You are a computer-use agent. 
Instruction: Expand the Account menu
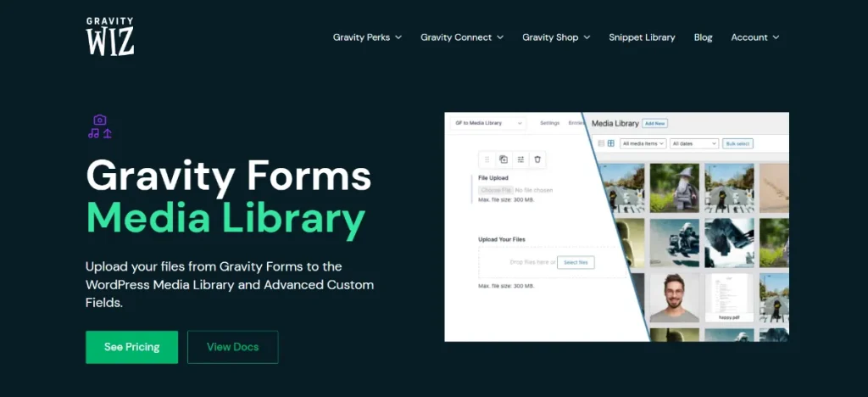click(x=755, y=37)
